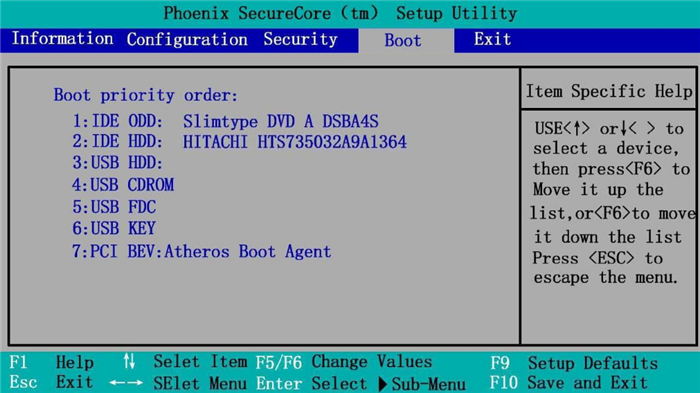Click the Esc Exit hint
The image size is (700, 393).
point(51,382)
